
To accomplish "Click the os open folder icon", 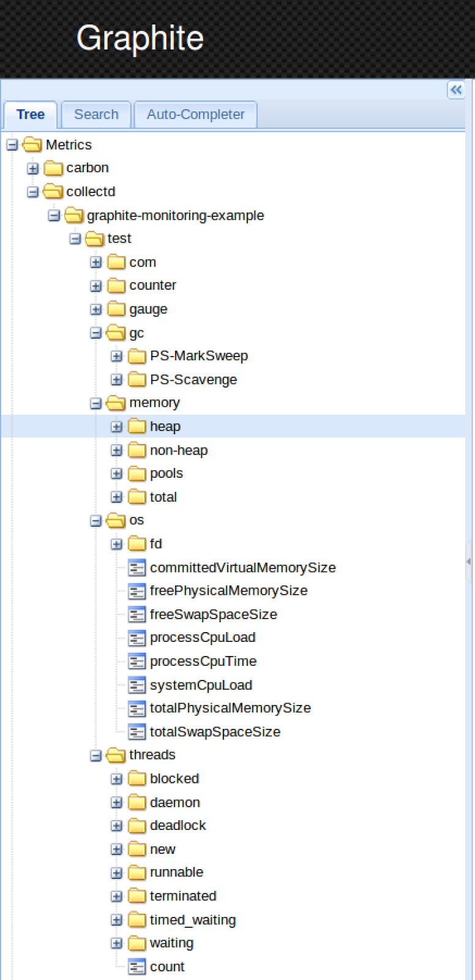I will tap(116, 521).
